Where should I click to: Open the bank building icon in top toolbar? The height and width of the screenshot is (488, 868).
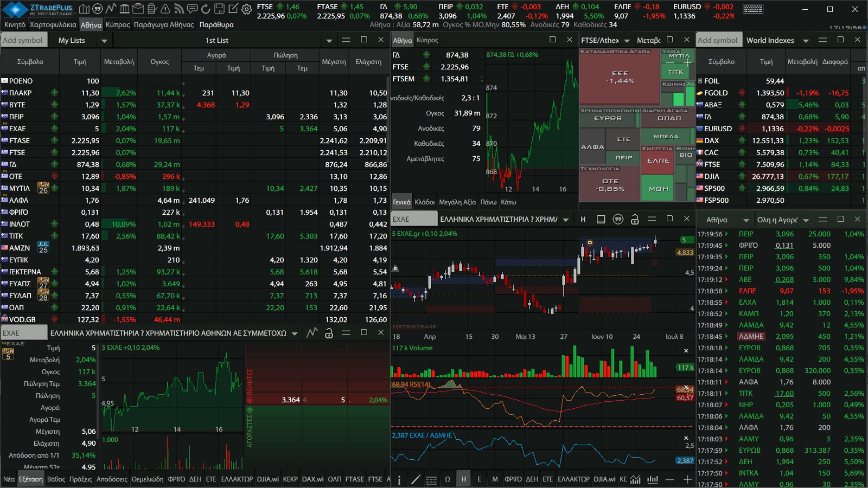(124, 9)
